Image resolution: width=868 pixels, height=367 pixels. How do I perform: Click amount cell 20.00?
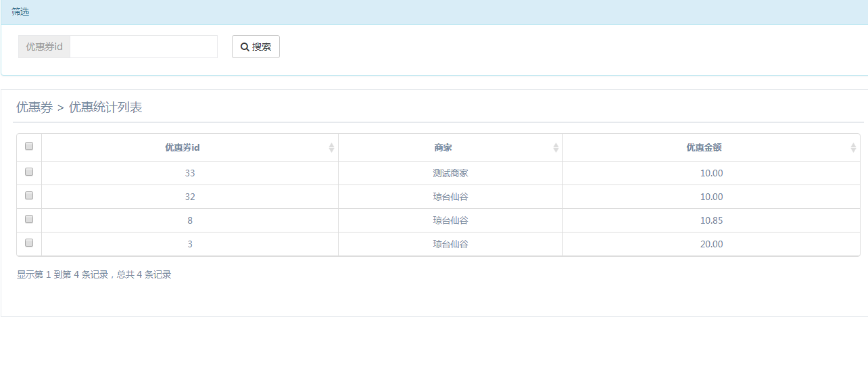(711, 244)
